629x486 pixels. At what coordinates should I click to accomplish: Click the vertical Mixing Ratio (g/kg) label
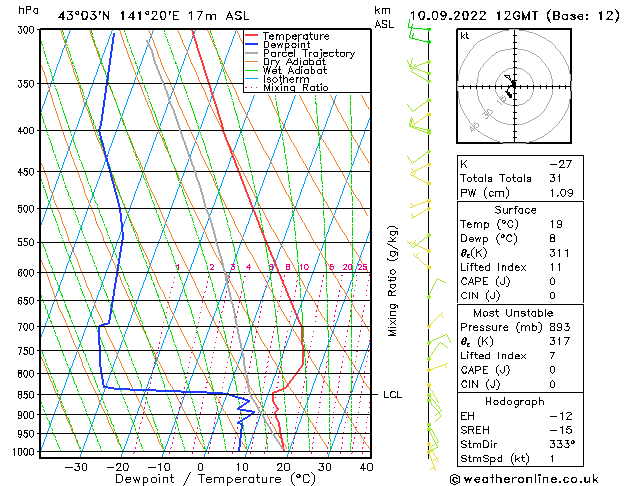[392, 281]
